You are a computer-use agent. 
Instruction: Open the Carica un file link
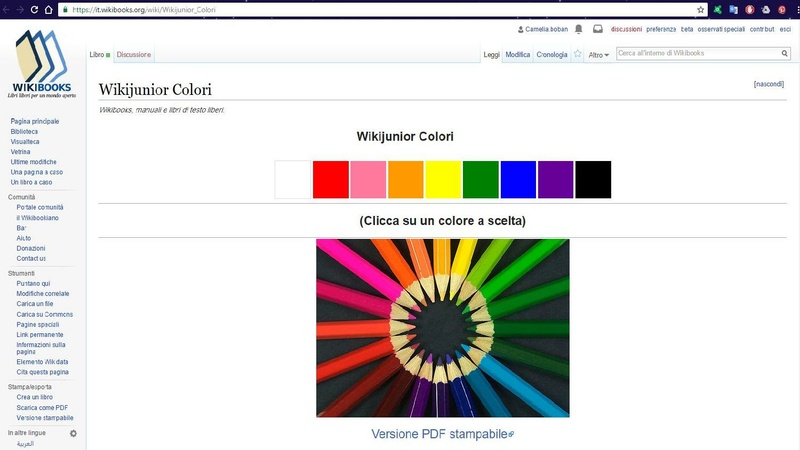pos(35,304)
